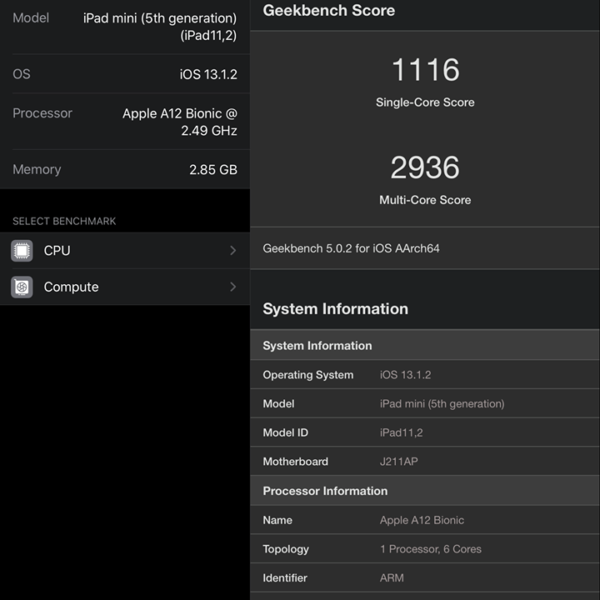Click the Geekbench 5.0.2 version text

click(x=351, y=248)
